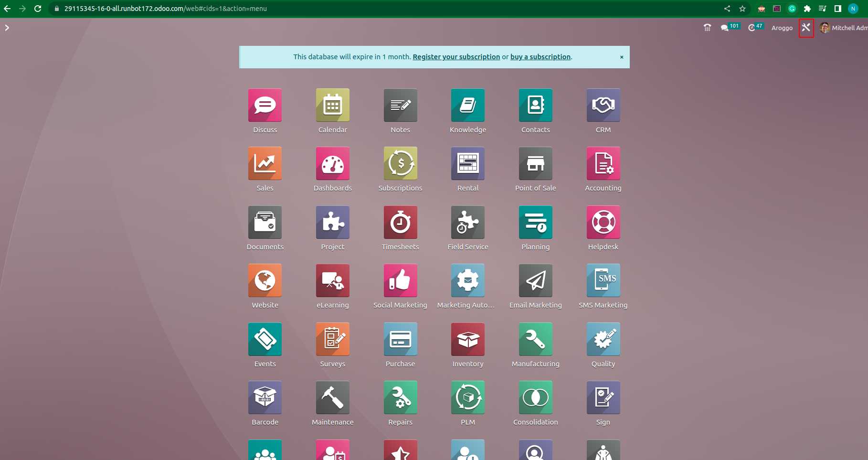This screenshot has height=460, width=868.
Task: Open the Field Service app
Action: pos(468,222)
